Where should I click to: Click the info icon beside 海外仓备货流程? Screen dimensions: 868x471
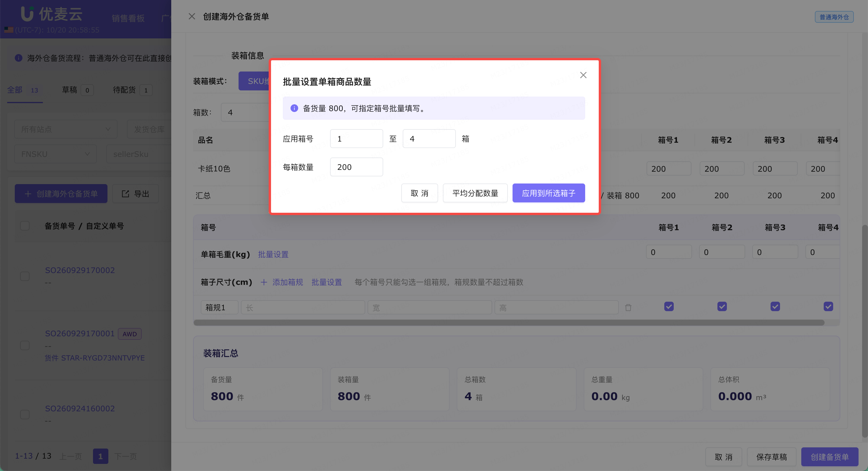click(x=19, y=58)
